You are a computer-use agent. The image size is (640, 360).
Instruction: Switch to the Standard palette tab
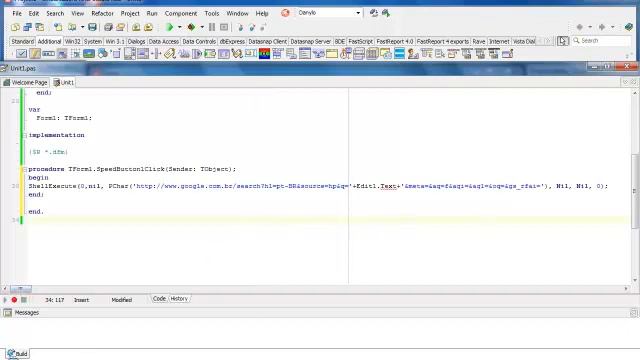[22, 41]
